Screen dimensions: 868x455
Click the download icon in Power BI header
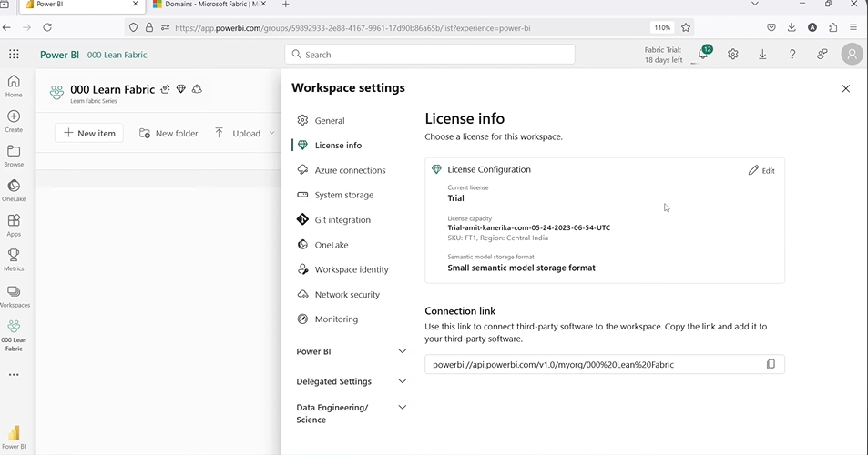763,55
